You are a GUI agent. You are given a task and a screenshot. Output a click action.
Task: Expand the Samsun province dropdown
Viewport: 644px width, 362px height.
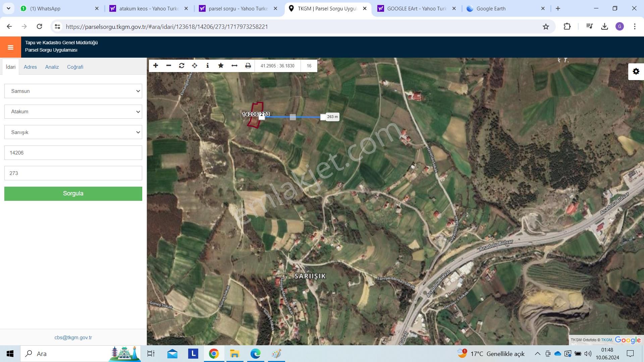click(73, 91)
